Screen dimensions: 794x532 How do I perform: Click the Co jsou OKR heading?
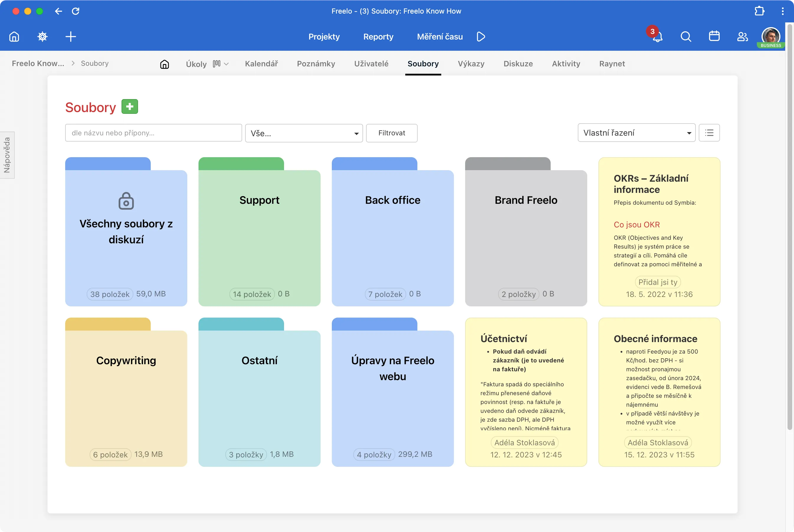coord(637,225)
